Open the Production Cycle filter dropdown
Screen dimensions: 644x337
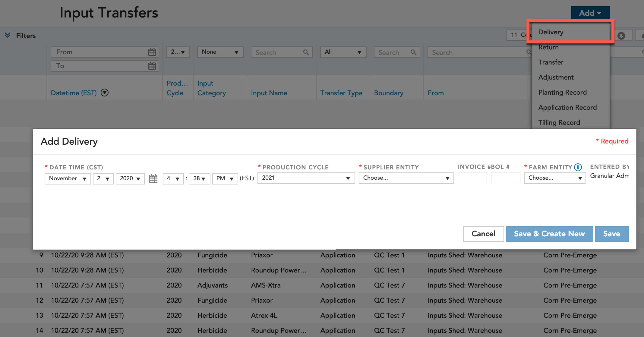click(178, 52)
